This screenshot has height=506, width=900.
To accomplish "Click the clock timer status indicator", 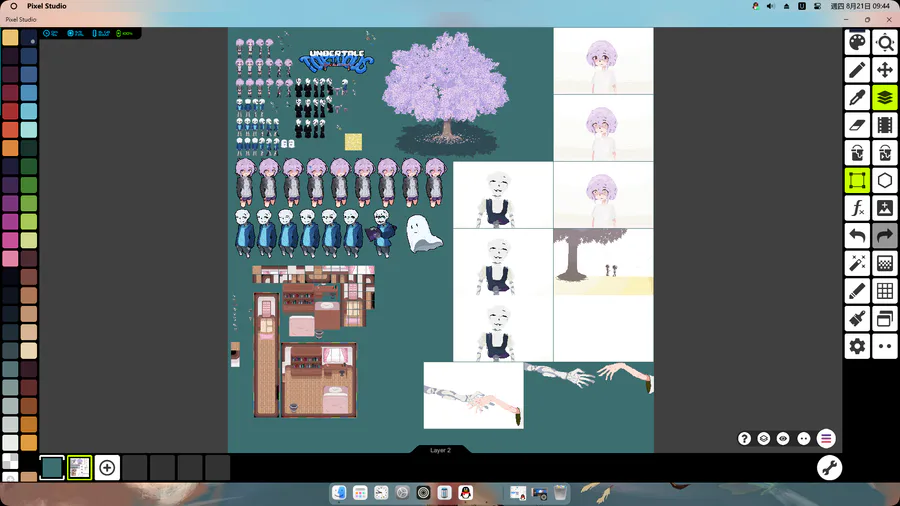I will click(51, 33).
